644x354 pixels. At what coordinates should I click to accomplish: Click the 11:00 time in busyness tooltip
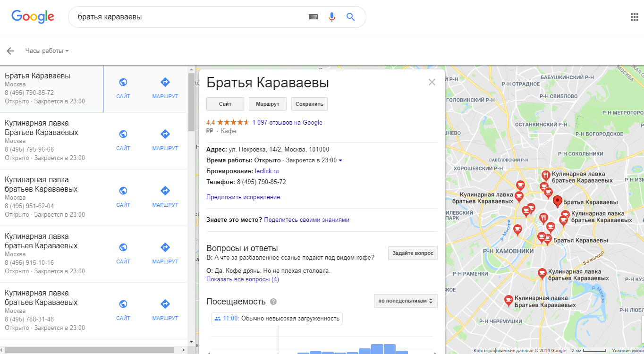click(231, 318)
